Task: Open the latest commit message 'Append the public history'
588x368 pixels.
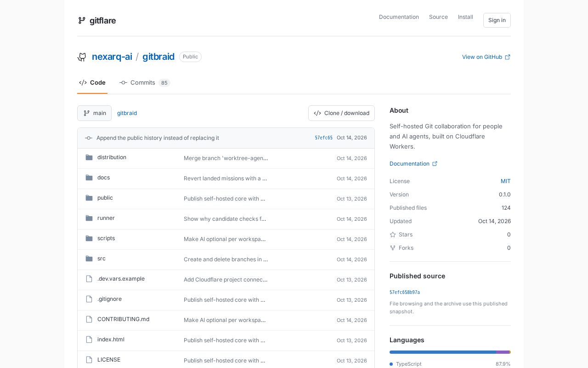Action: pyautogui.click(x=158, y=138)
